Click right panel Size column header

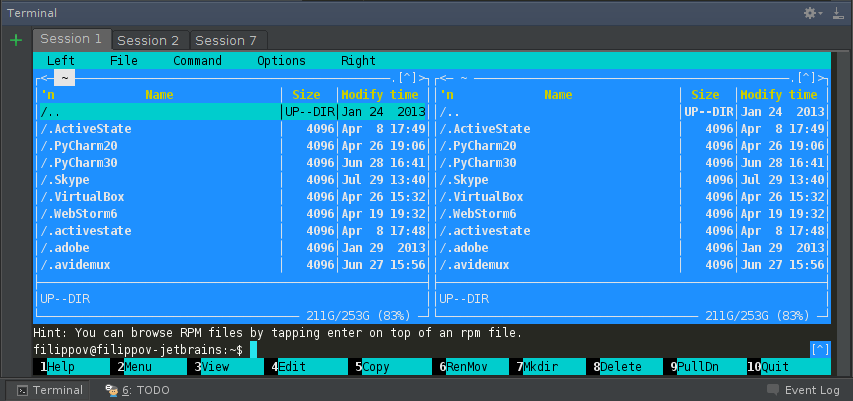click(x=705, y=95)
